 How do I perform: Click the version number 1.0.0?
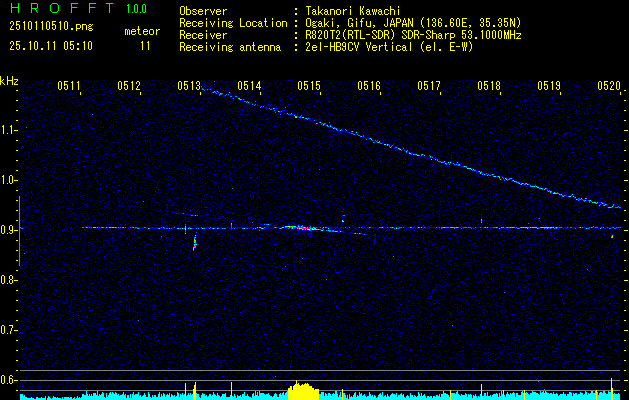coord(136,9)
